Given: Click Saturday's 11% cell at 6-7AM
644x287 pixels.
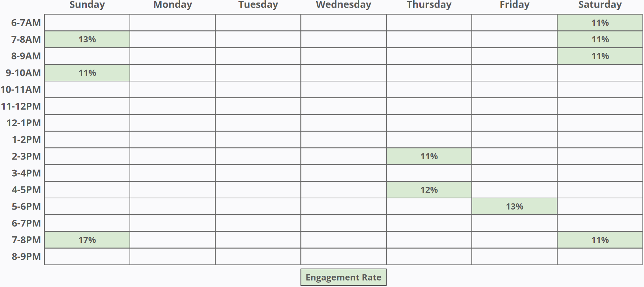Looking at the screenshot, I should coord(600,23).
